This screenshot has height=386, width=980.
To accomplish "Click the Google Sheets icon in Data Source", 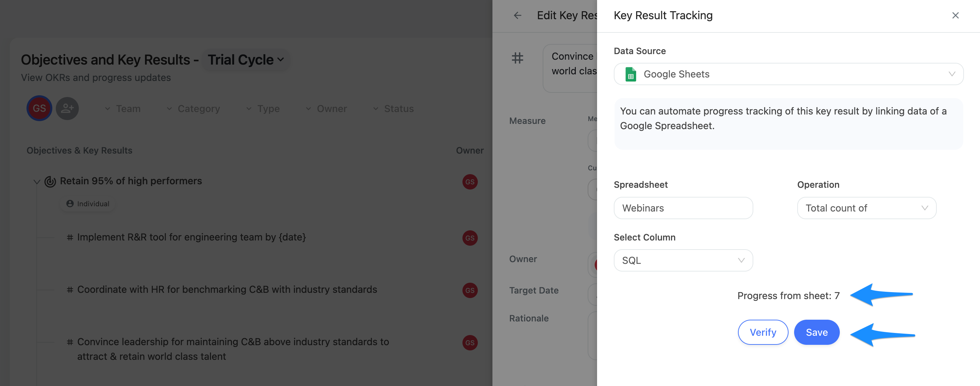I will click(x=631, y=74).
